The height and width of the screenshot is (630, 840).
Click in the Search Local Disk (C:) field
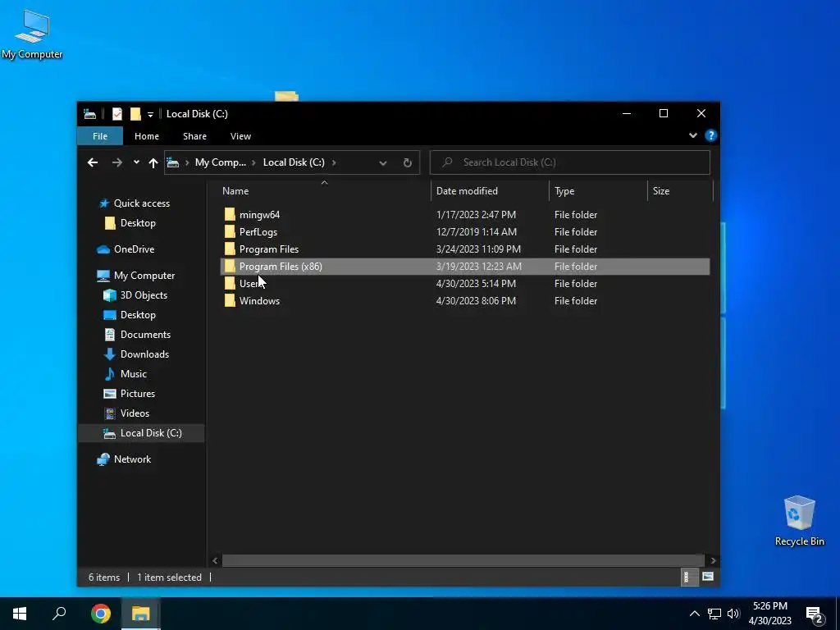pyautogui.click(x=570, y=162)
